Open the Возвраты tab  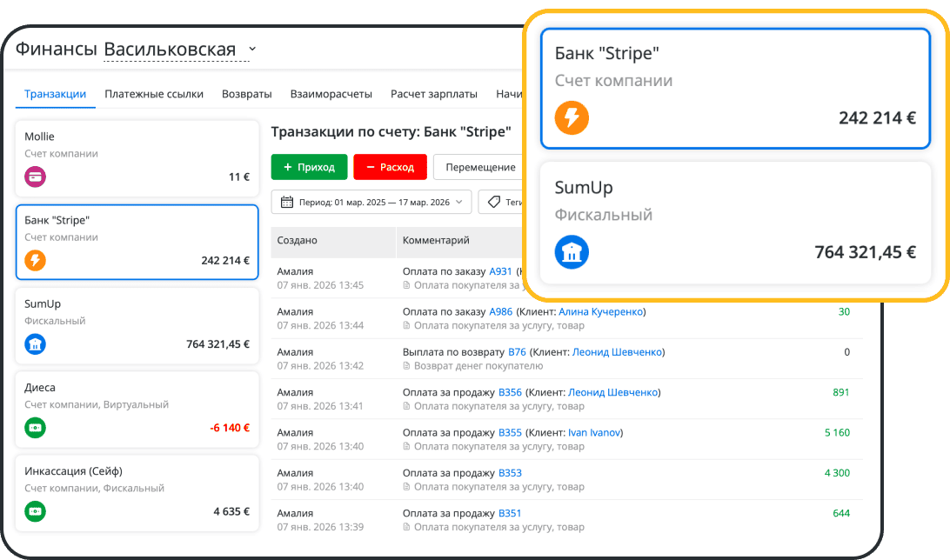(x=247, y=94)
